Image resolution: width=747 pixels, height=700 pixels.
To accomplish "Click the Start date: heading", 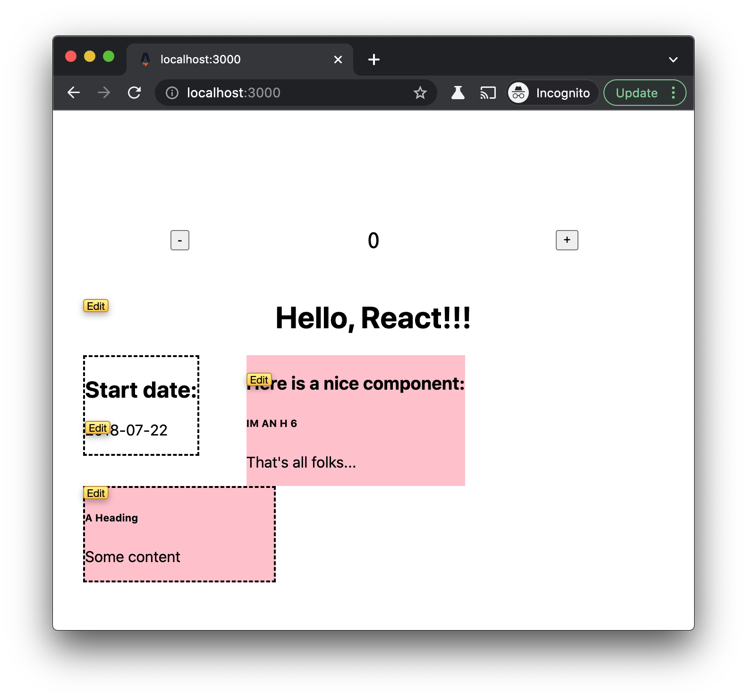I will 141,390.
